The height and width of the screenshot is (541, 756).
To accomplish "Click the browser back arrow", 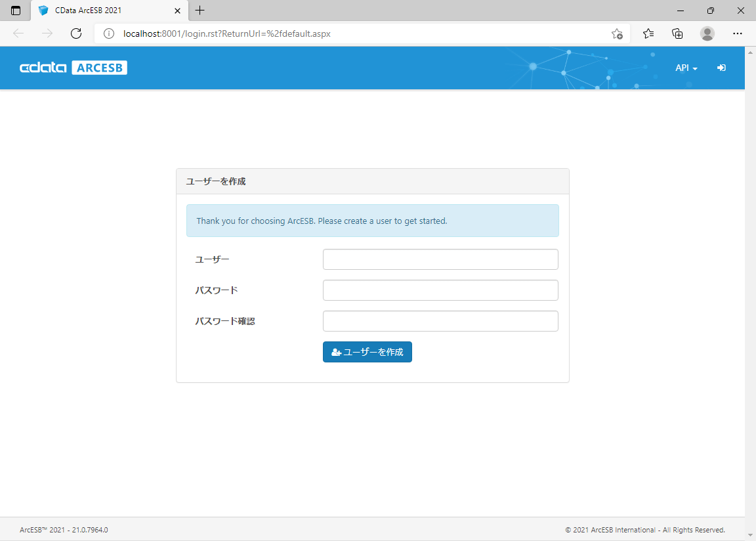I will click(x=18, y=33).
